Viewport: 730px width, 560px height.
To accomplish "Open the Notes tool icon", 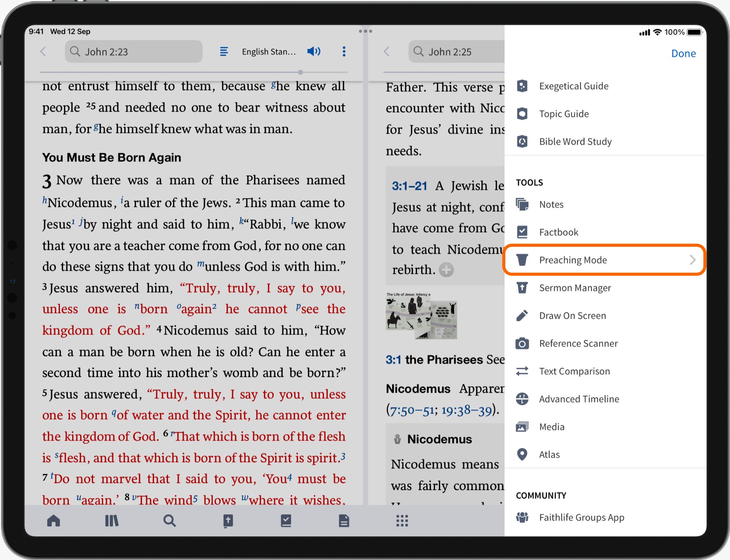I will pyautogui.click(x=522, y=204).
